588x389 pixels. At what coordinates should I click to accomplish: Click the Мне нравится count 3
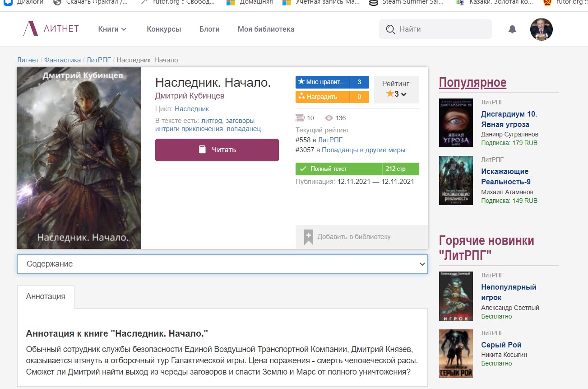coord(360,82)
